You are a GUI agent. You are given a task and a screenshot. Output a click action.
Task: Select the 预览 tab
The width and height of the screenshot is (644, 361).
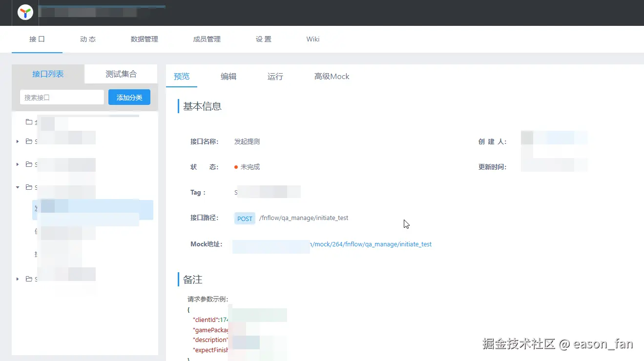(x=182, y=76)
